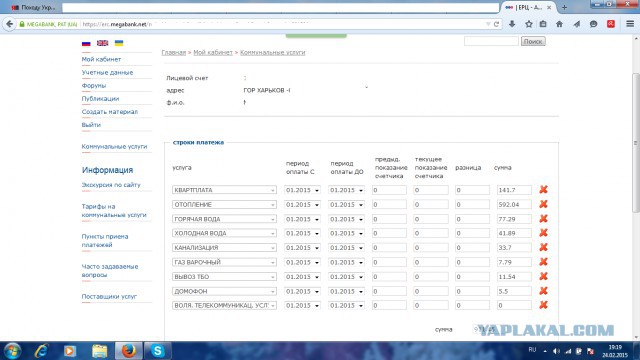
Task: Open service dropdown showing ОТОПЛЕНИЕ
Action: click(x=224, y=204)
